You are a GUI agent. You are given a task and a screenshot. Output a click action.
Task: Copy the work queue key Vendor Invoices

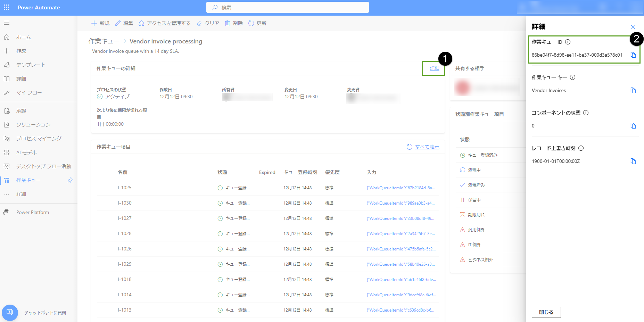(633, 90)
